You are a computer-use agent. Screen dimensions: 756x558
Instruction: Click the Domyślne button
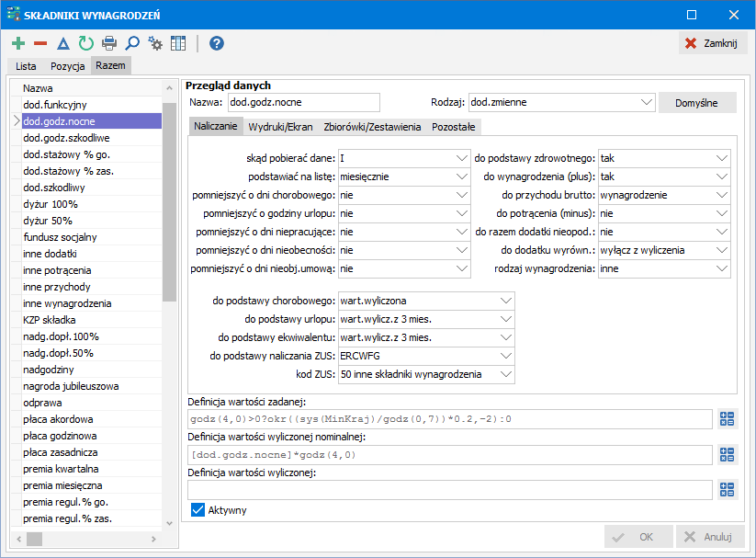coord(696,103)
